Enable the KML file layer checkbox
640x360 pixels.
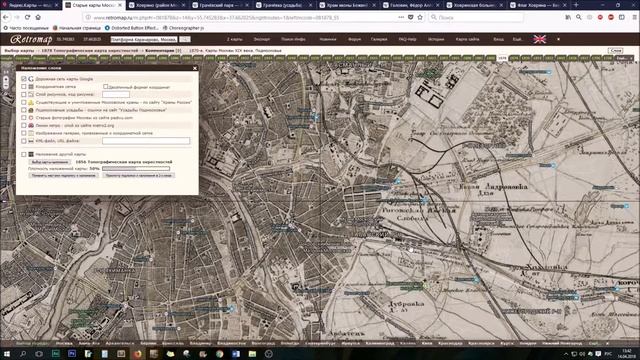click(x=24, y=141)
